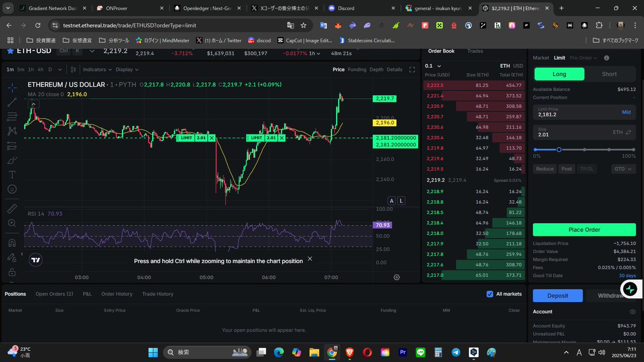The height and width of the screenshot is (362, 644).
Task: Toggle the magnet mode tool
Action: (x=12, y=242)
